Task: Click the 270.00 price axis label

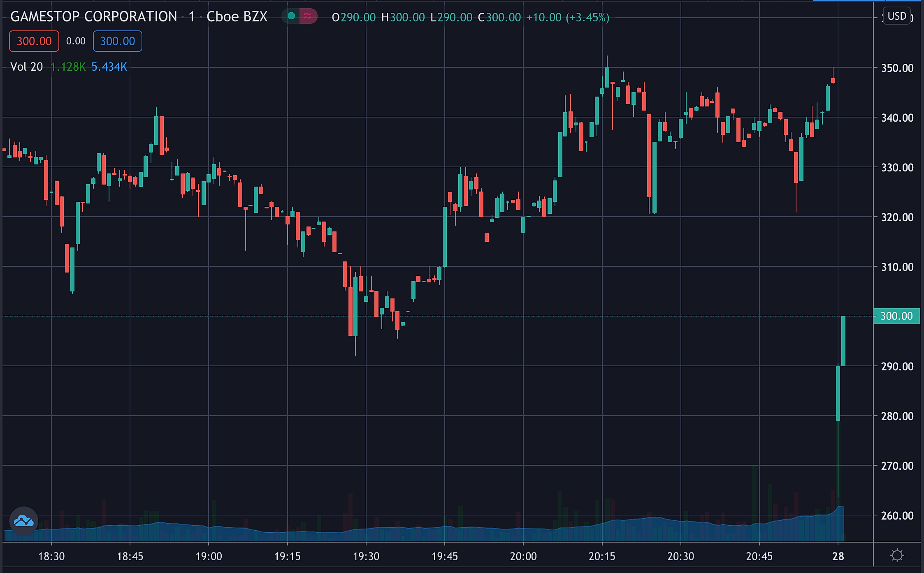Action: pos(897,466)
